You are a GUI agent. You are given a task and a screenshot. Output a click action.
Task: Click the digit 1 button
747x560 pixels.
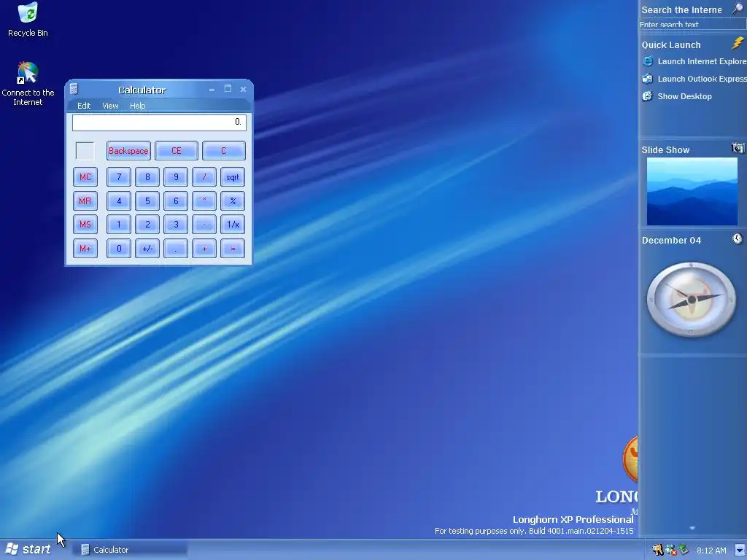119,225
